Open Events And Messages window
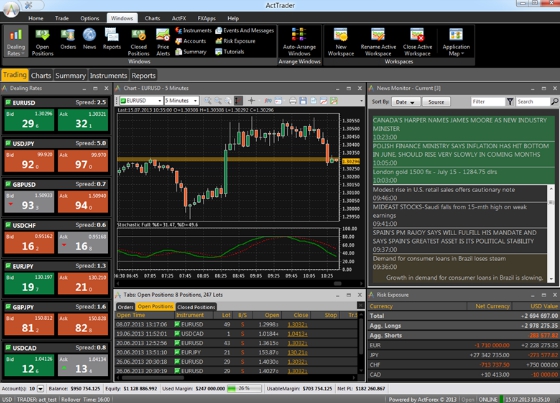Screen dimensions: 560x403 pyautogui.click(x=245, y=31)
